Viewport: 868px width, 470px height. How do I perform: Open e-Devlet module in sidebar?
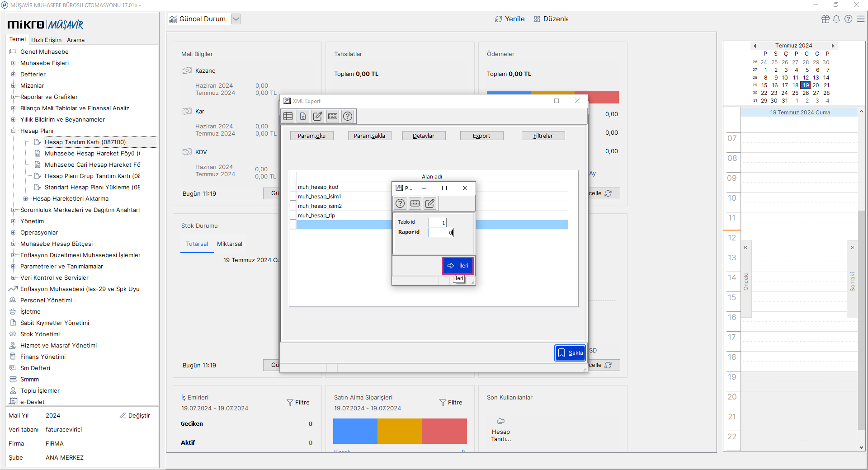[x=33, y=402]
